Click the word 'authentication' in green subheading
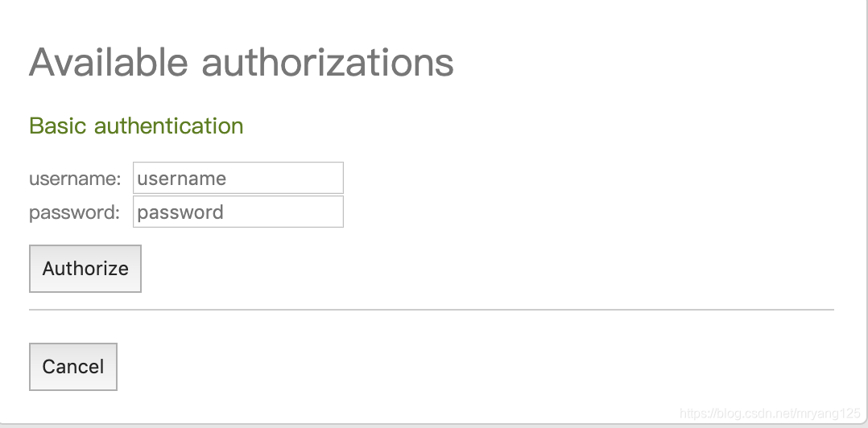 (169, 126)
